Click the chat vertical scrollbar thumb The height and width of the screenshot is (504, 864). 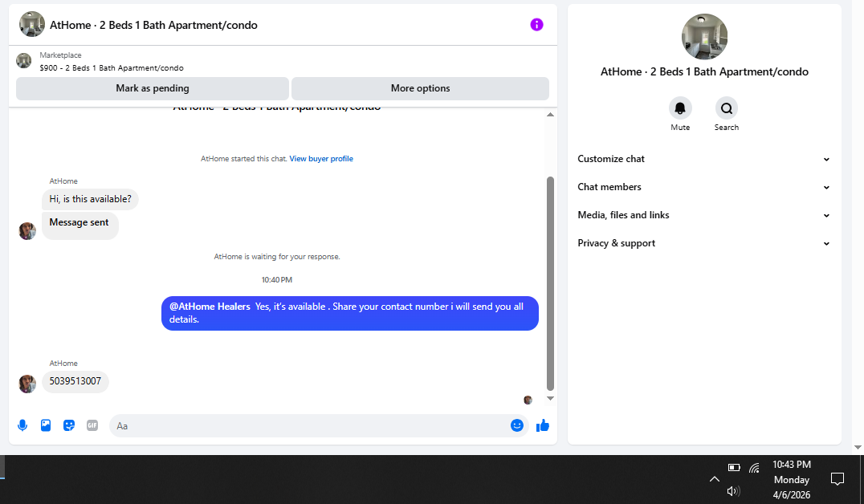(550, 283)
